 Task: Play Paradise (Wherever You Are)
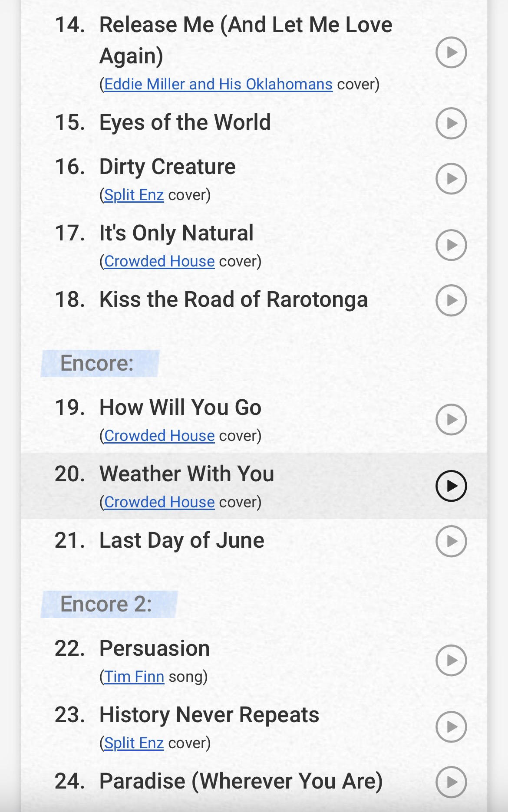click(x=451, y=782)
